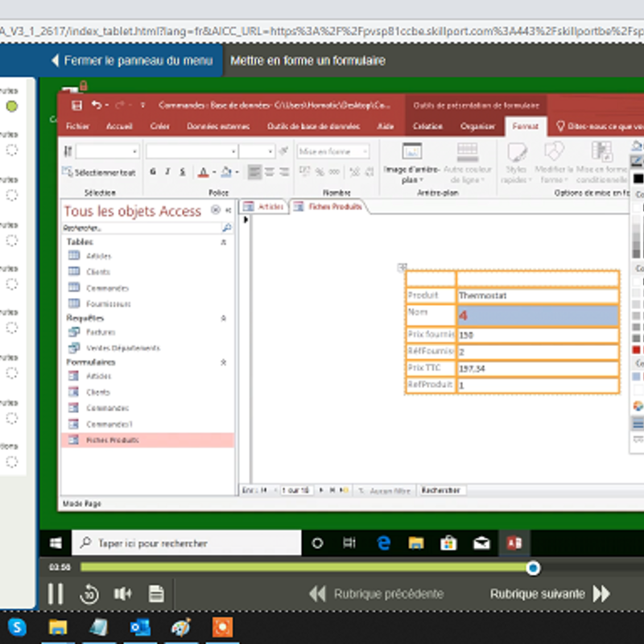Apply font color with the red A icon
This screenshot has height=644, width=644.
click(x=204, y=172)
